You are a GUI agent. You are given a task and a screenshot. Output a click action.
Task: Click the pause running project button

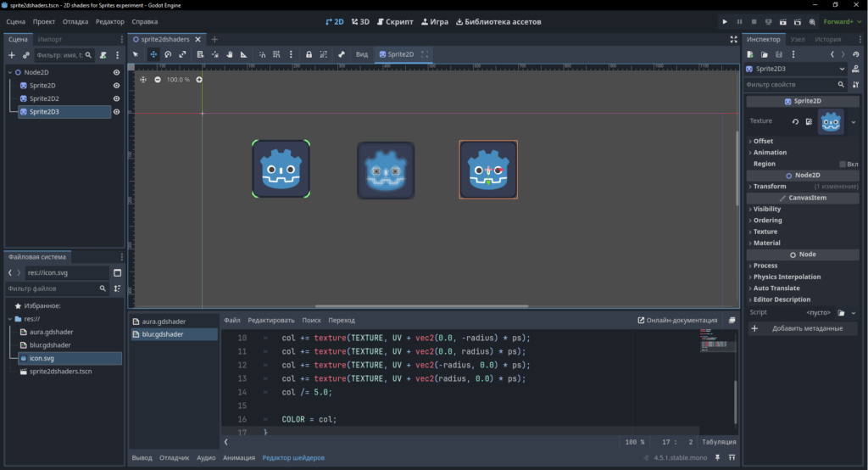click(x=739, y=22)
